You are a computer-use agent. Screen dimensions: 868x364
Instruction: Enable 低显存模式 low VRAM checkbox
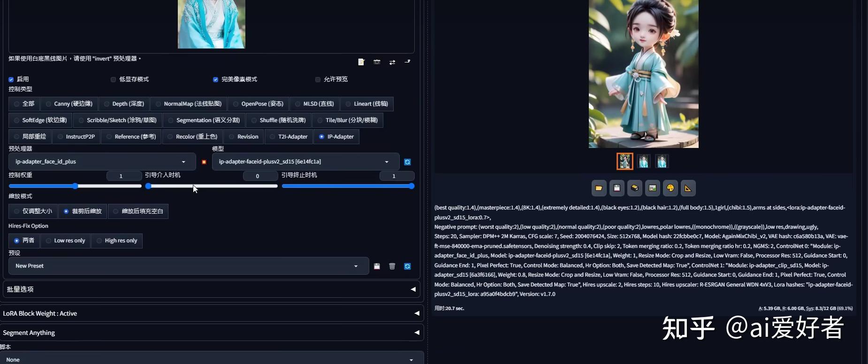coord(114,79)
